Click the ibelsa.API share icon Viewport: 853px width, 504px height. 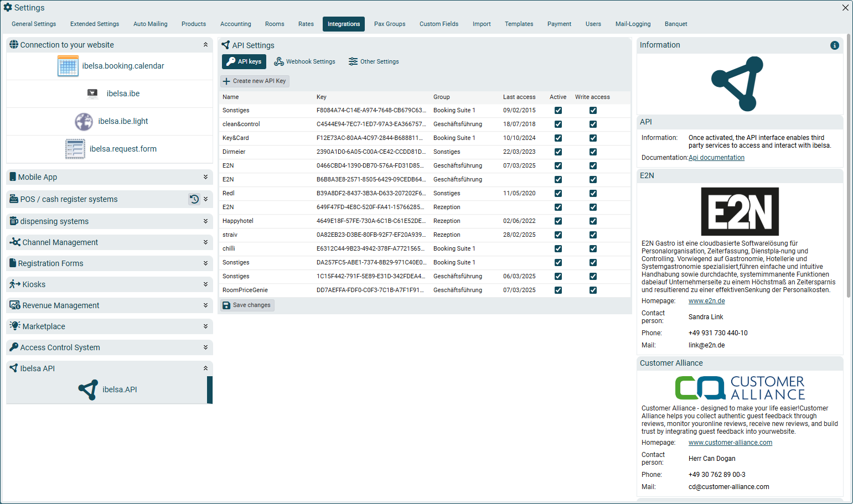[x=88, y=389]
